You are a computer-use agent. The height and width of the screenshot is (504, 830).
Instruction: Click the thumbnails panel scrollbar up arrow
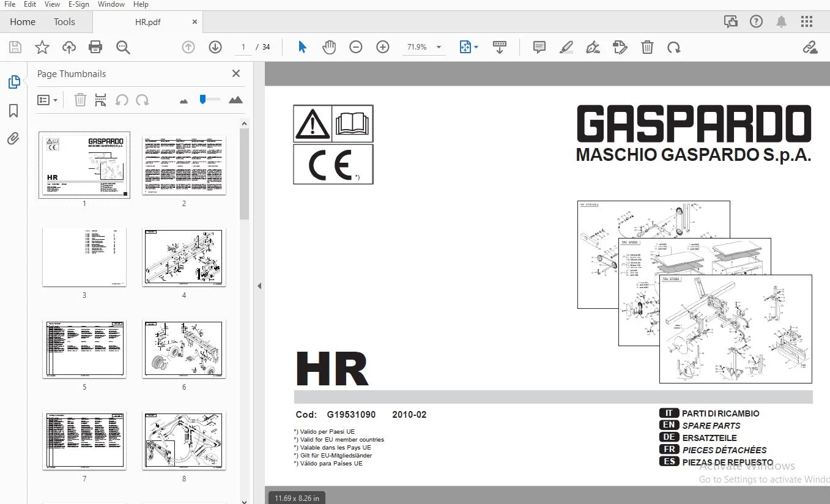[245, 124]
